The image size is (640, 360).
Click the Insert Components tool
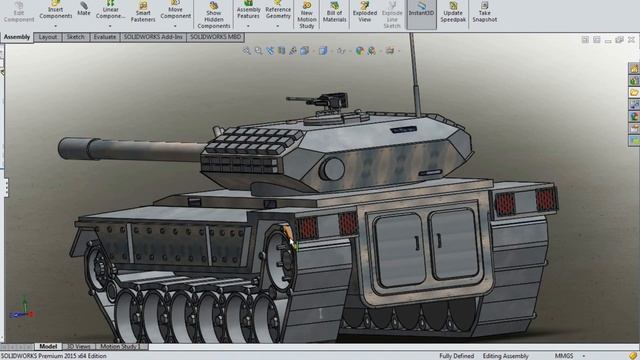(56, 10)
